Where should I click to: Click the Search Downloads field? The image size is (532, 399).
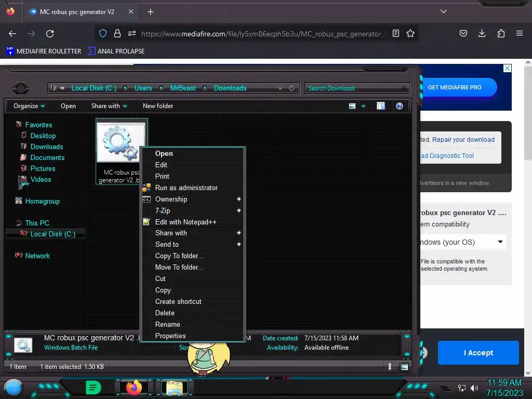pos(357,88)
